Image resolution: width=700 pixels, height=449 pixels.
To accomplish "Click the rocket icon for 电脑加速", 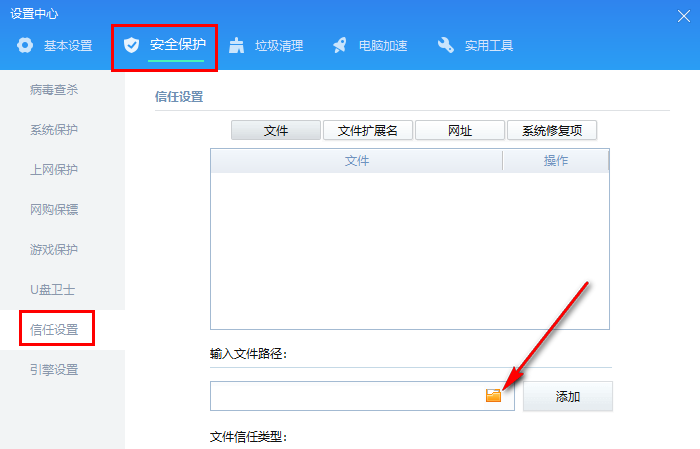I will click(x=340, y=45).
